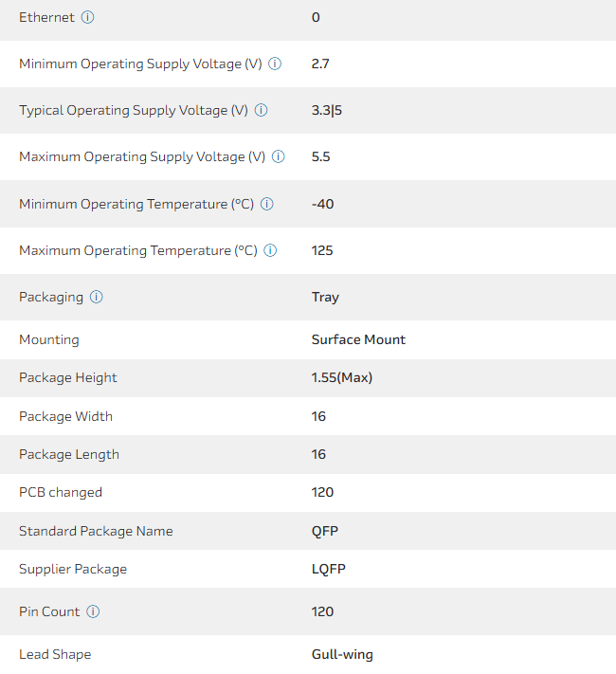The image size is (616, 674).
Task: Click the Lead Shape label
Action: coord(55,654)
